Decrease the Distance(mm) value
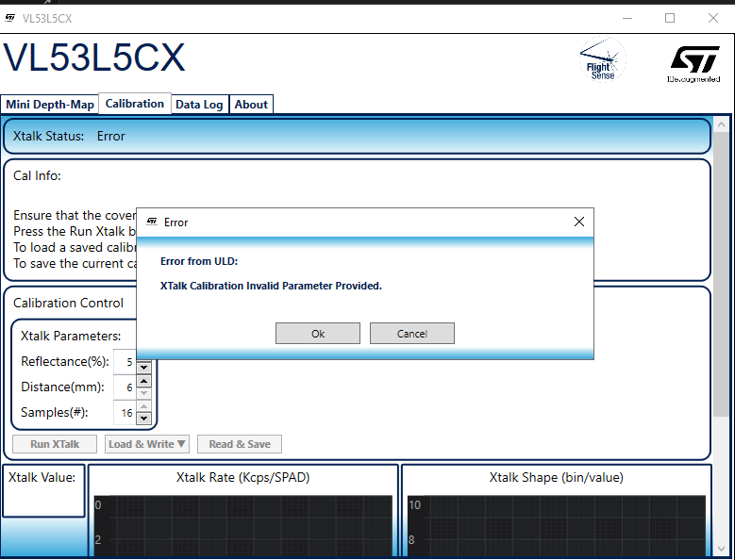 click(144, 393)
